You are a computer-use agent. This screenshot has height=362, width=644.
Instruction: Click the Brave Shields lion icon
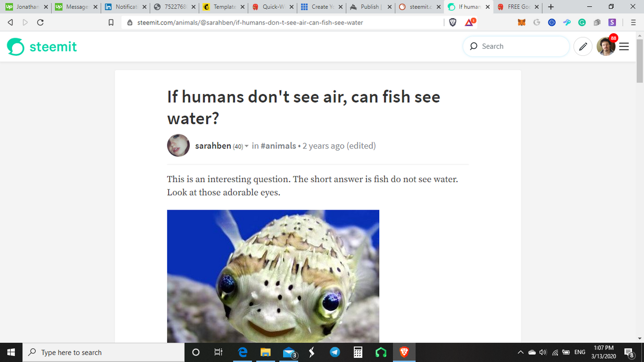452,22
